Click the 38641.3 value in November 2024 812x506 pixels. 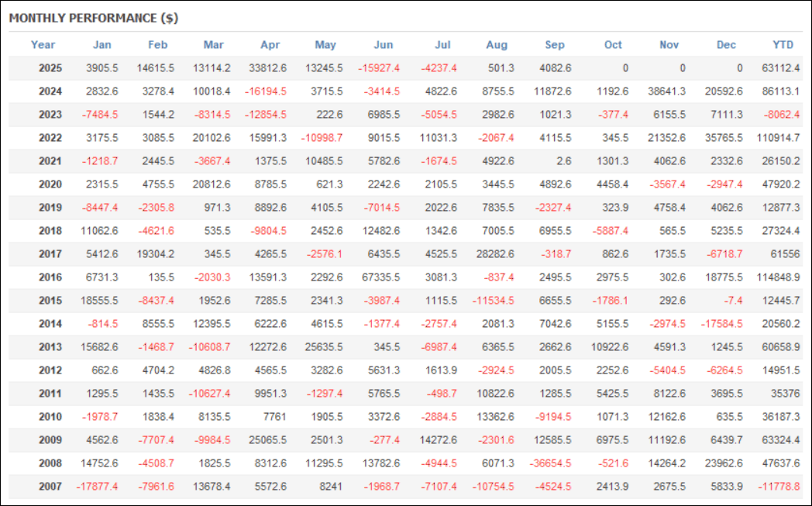click(x=663, y=91)
